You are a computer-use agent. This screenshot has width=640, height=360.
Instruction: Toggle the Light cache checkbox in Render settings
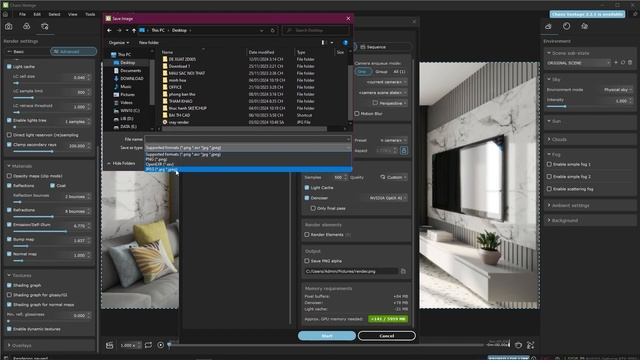(x=9, y=67)
